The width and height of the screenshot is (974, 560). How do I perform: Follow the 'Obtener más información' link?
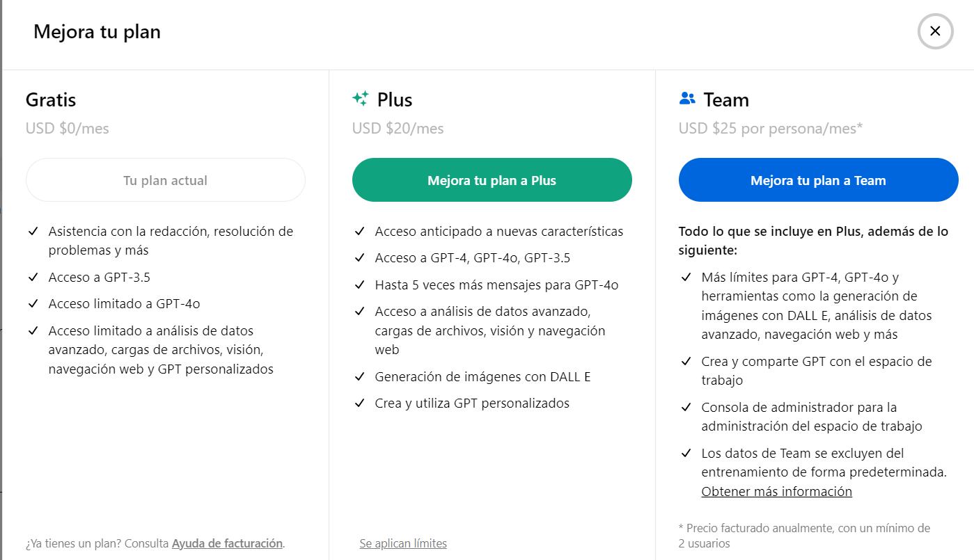(x=776, y=491)
